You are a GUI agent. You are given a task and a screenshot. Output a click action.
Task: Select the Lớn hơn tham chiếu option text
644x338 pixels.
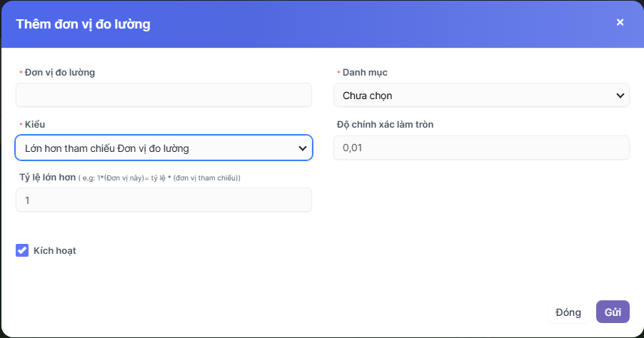(107, 148)
